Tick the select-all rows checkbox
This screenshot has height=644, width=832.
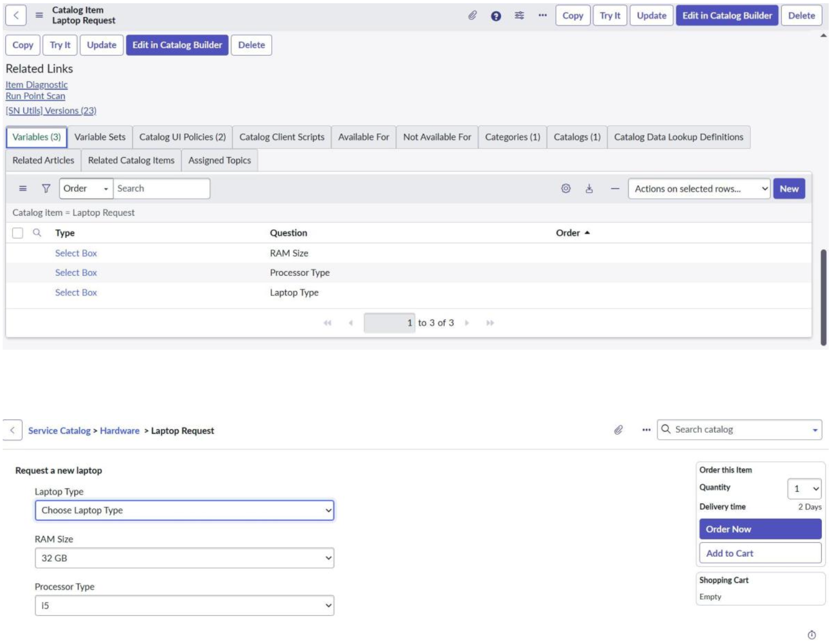click(17, 233)
